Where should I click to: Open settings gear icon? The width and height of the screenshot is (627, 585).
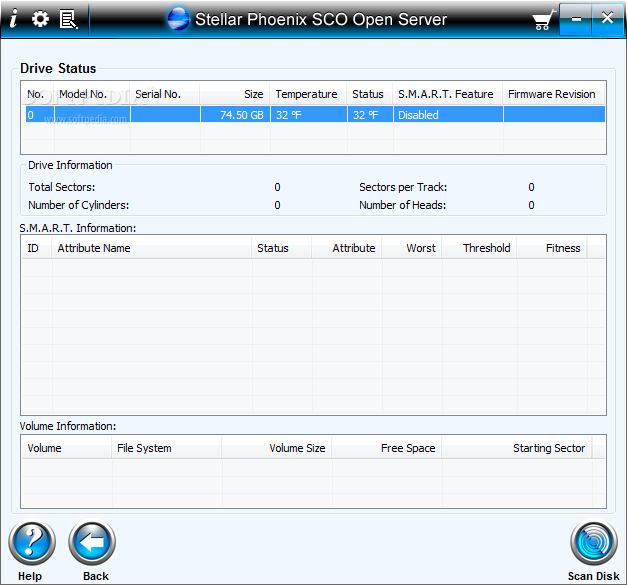pos(40,19)
